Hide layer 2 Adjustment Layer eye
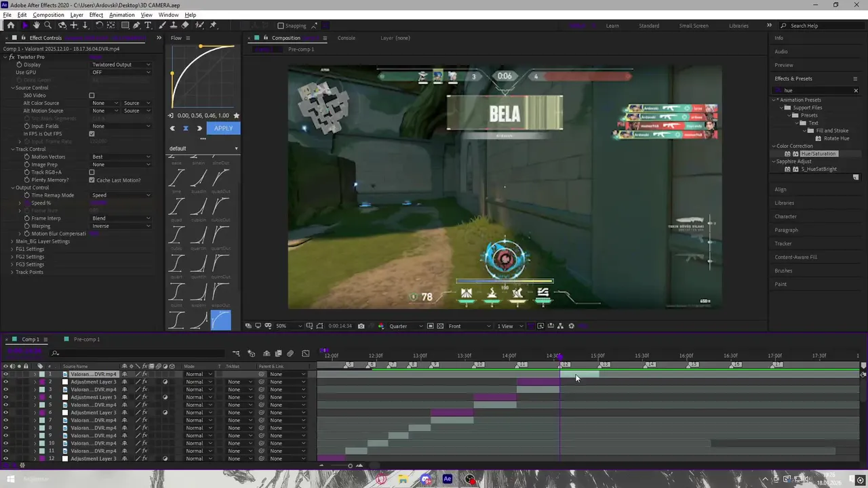Screen dimensions: 868x488 pyautogui.click(x=6, y=382)
